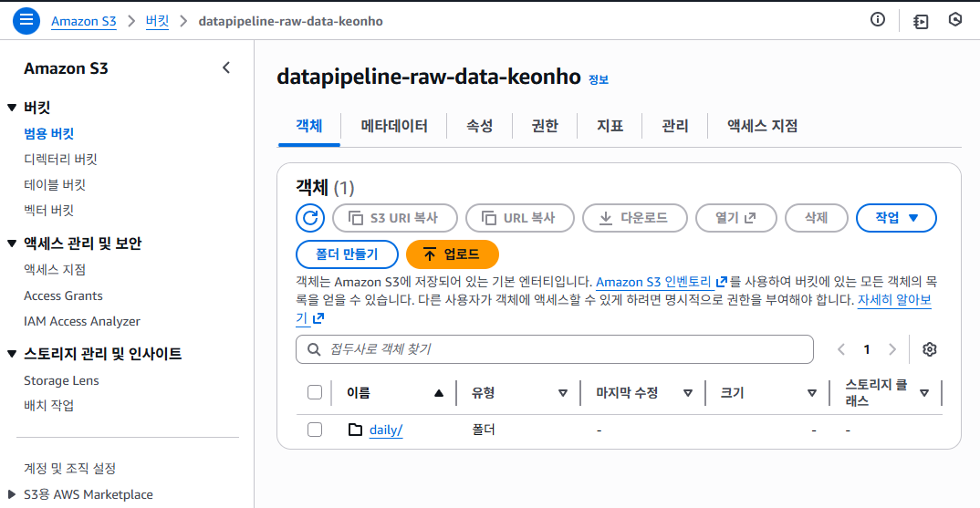Go to the next page arrow
Viewport: 980px width, 508px height.
pyautogui.click(x=892, y=349)
